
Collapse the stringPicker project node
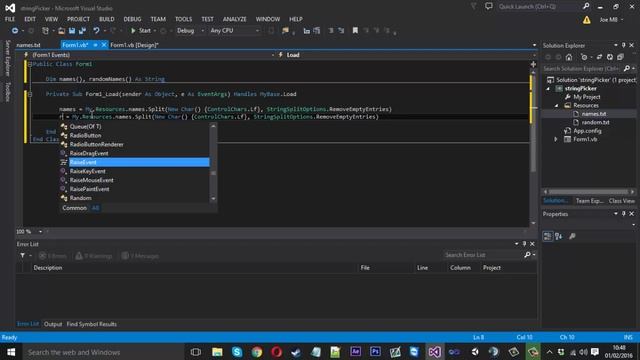pyautogui.click(x=548, y=89)
